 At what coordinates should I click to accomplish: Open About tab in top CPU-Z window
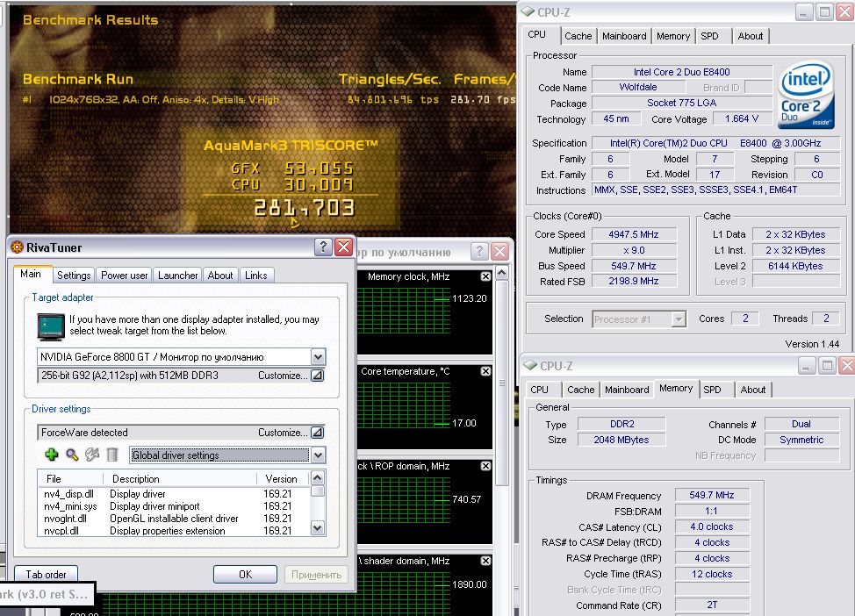(x=751, y=36)
